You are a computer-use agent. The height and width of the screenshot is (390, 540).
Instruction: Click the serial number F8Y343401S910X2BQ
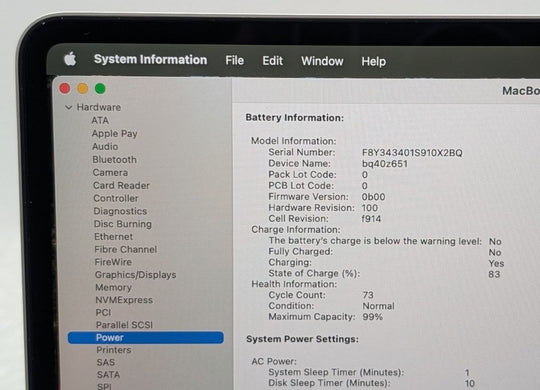point(412,153)
